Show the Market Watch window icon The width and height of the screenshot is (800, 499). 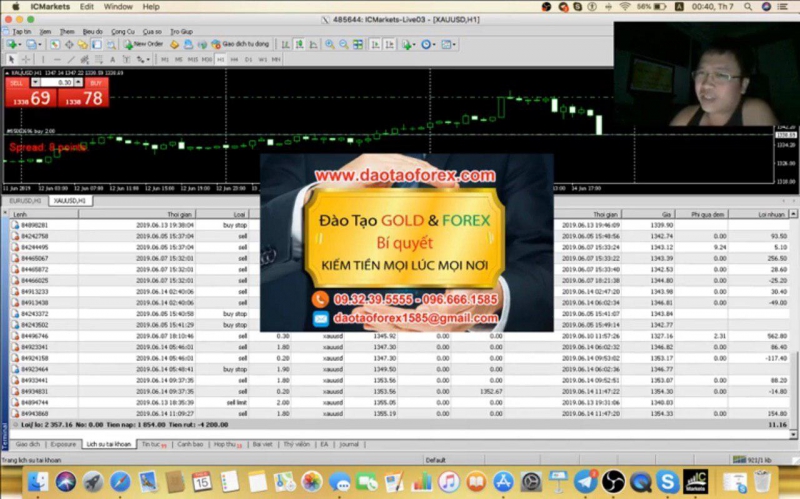[55, 44]
